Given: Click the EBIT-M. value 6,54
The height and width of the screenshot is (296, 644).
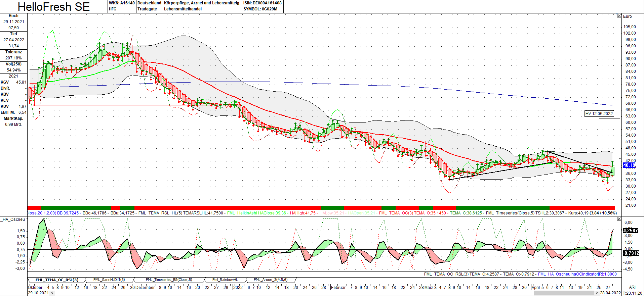Looking at the screenshot, I should pyautogui.click(x=22, y=112).
